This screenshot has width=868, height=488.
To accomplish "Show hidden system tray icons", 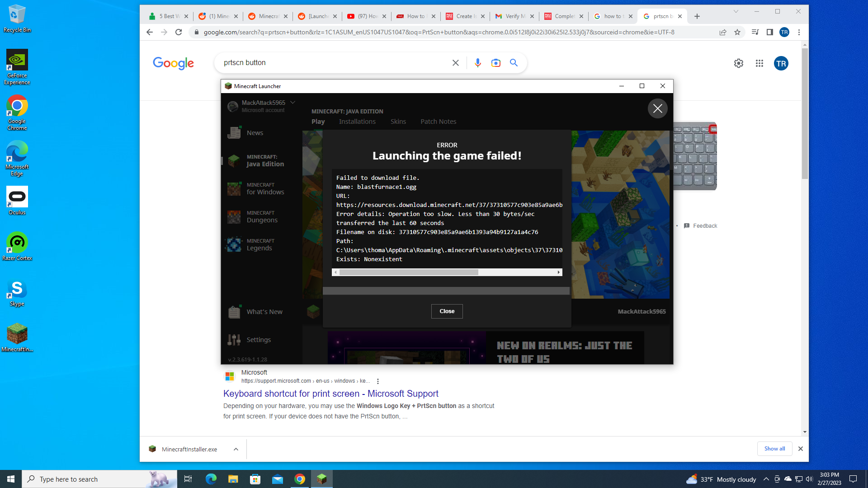I will tap(766, 479).
